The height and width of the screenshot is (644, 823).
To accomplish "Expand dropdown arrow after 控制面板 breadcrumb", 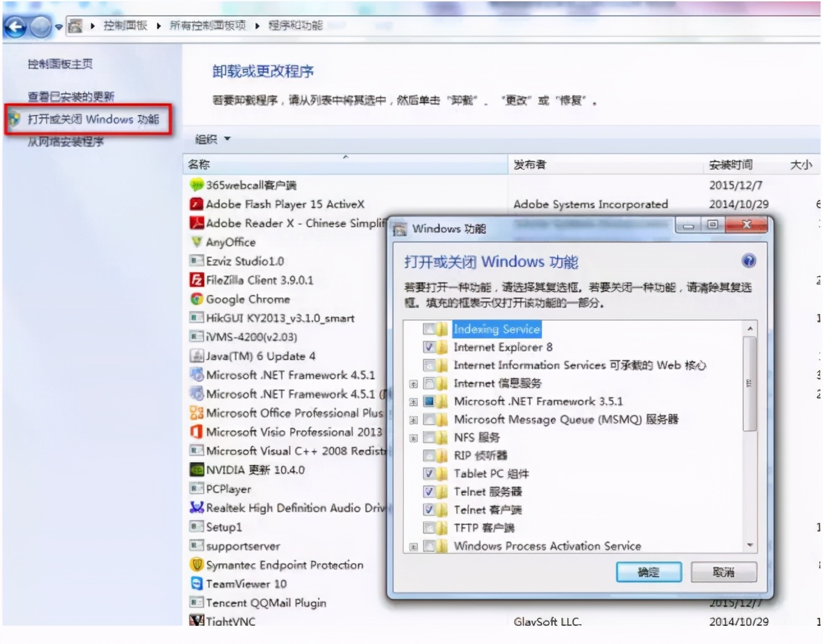I will pyautogui.click(x=158, y=26).
